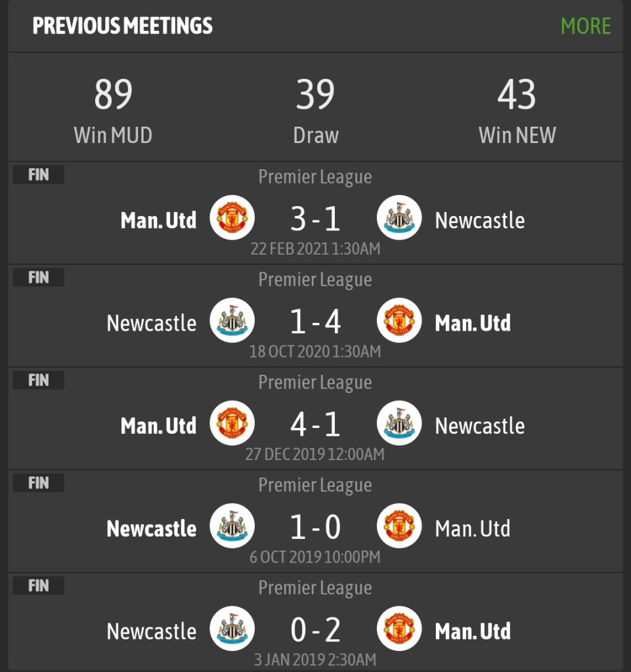This screenshot has width=631, height=672.
Task: Click Man. Utd crest in 3 Jan 2019 match
Action: coord(399,629)
